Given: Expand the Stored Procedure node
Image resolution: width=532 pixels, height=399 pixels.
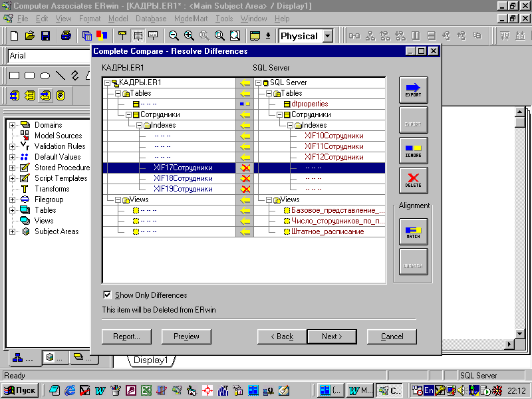Looking at the screenshot, I should (12, 168).
